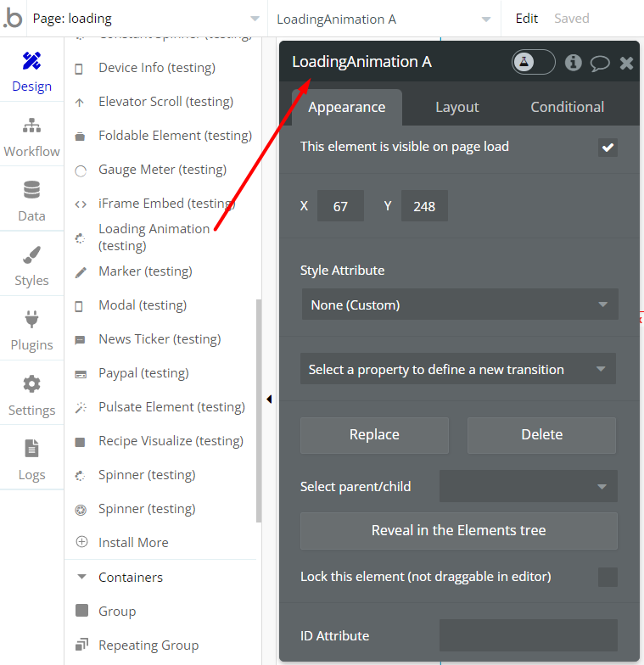This screenshot has width=644, height=665.
Task: Click the Install More plus icon
Action: point(81,541)
